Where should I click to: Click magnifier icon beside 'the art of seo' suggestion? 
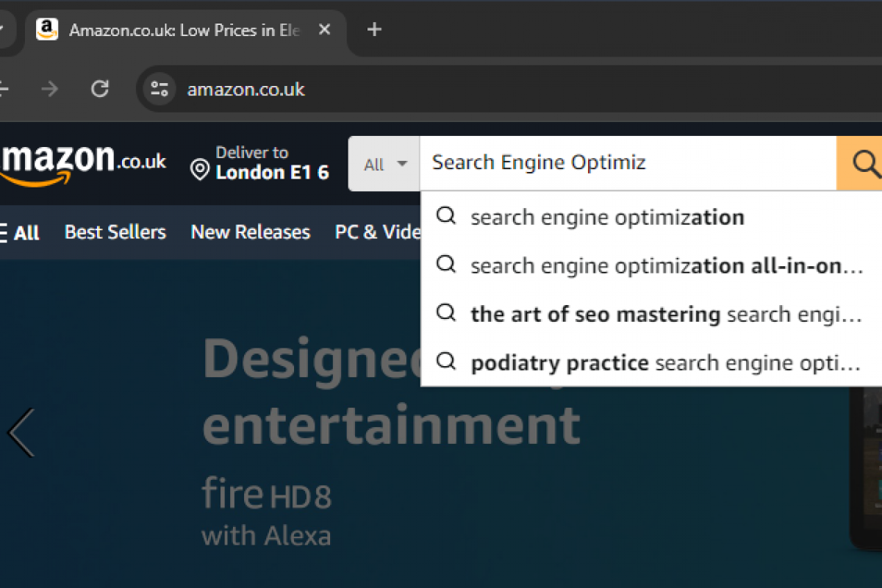coord(446,312)
